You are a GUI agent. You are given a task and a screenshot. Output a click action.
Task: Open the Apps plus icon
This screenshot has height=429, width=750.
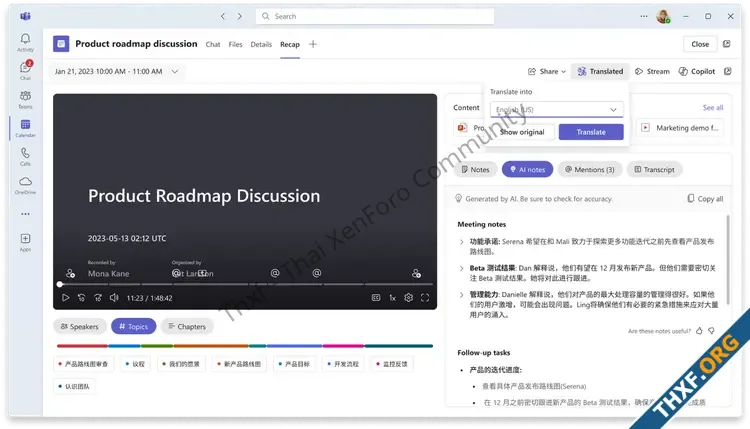point(25,238)
